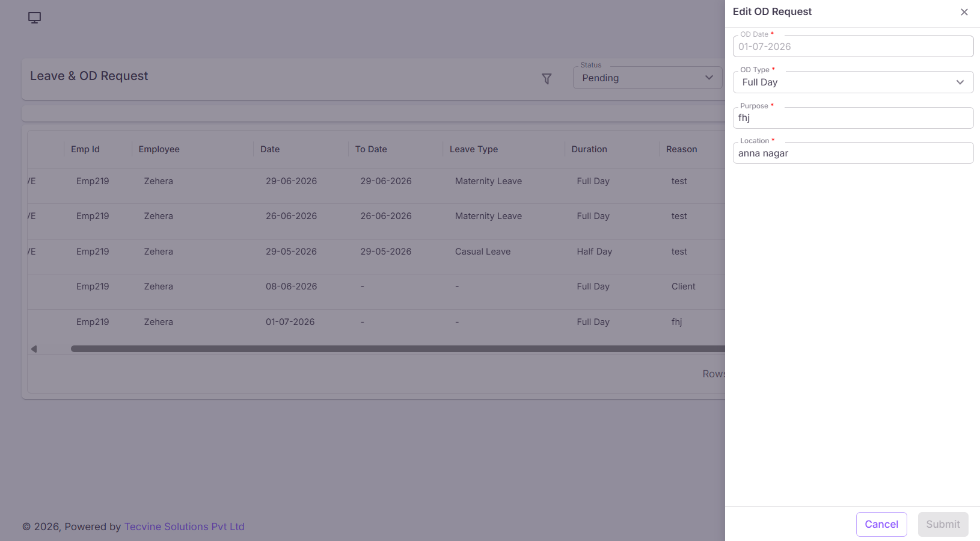Click the monitor icon at top left
Image resolution: width=980 pixels, height=541 pixels.
tap(34, 17)
